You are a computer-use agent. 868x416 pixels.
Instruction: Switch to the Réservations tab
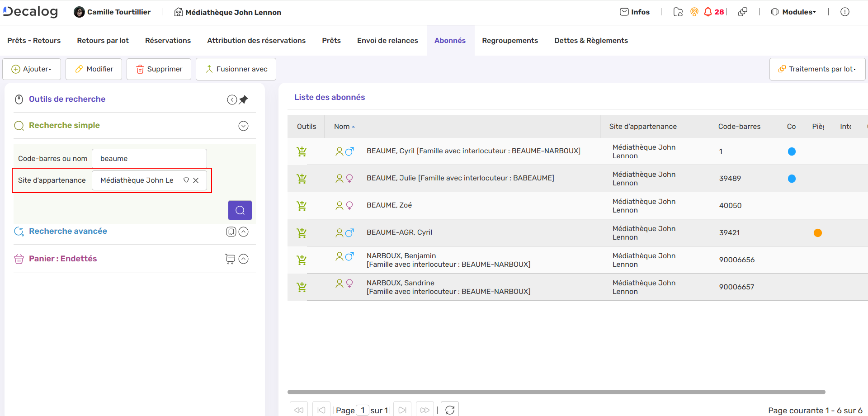(x=168, y=41)
